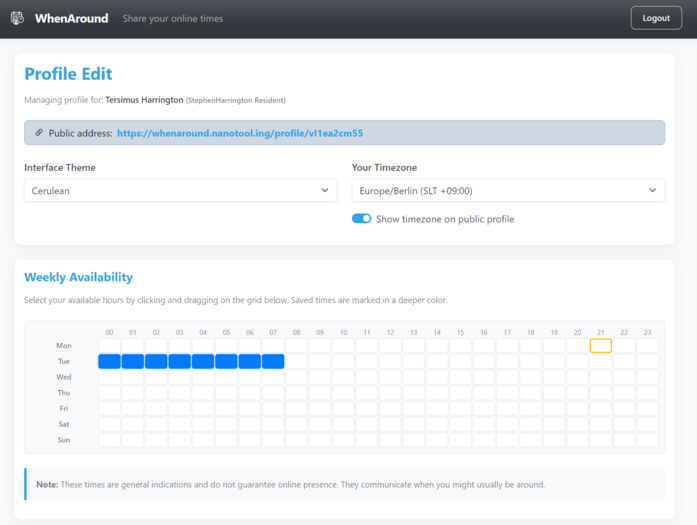Click the Tuesday 04 filled blue cell
Screen dimensions: 697x525
[x=203, y=361]
